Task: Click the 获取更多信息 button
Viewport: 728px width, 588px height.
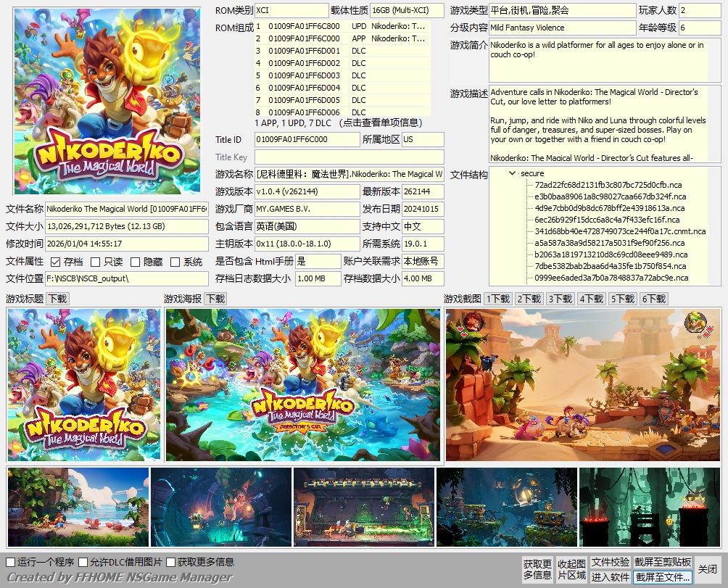Action: click(537, 569)
